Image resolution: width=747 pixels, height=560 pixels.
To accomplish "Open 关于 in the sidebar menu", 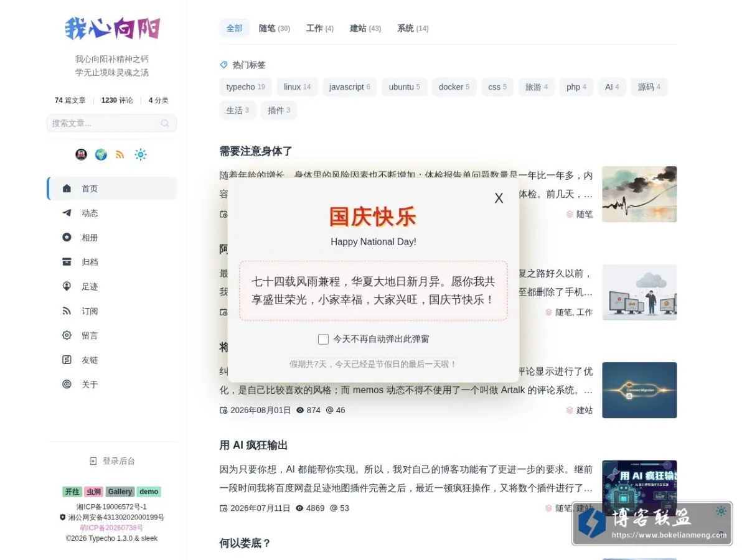I will pos(112,385).
